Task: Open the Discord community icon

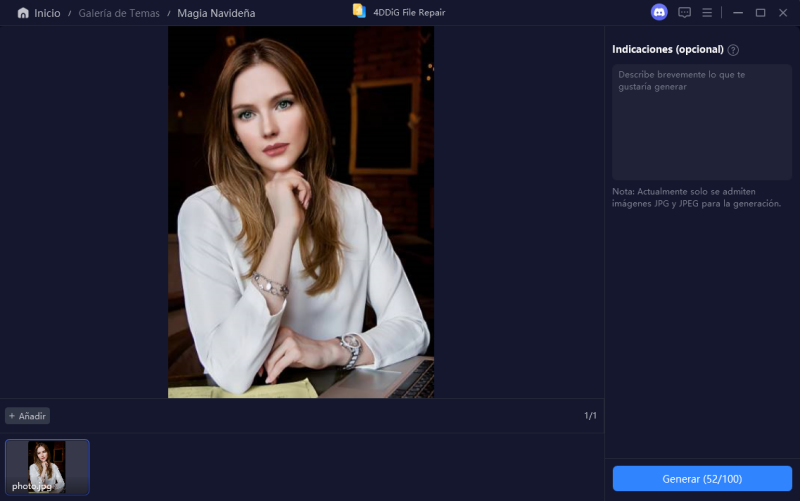Action: 659,12
